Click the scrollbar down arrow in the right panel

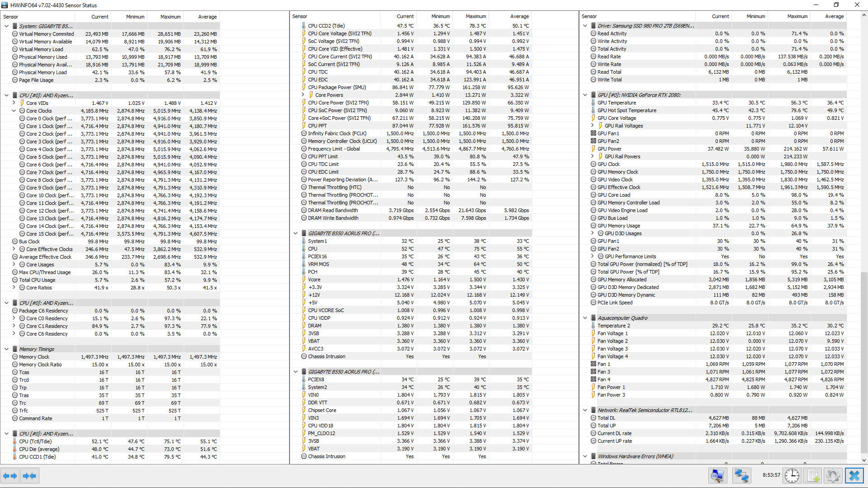864,460
